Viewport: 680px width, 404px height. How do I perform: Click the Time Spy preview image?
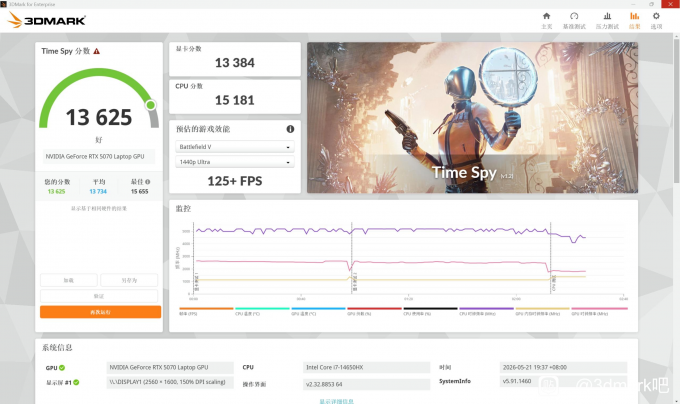coord(472,117)
